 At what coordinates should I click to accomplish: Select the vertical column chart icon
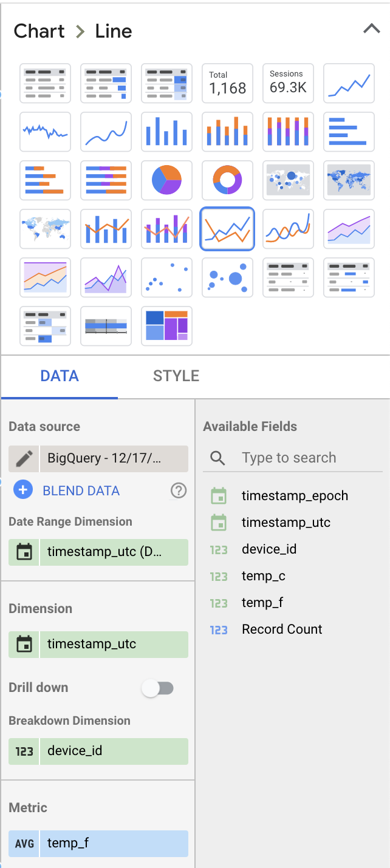click(x=166, y=132)
